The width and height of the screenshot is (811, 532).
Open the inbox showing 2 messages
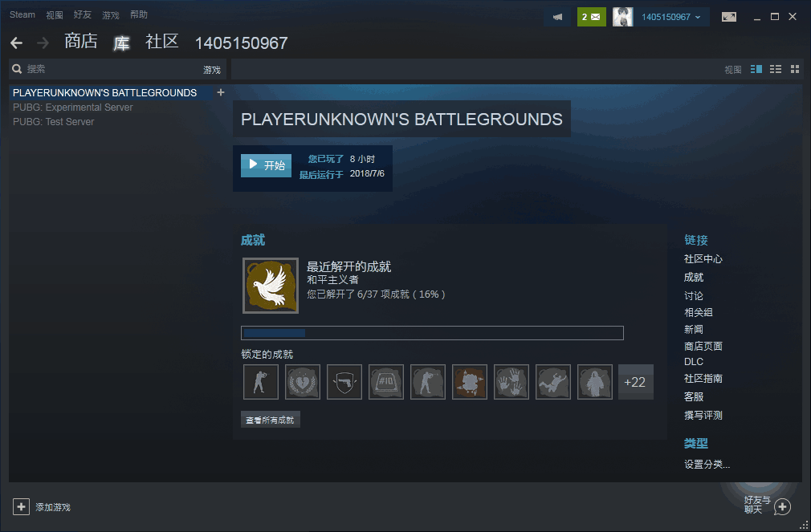pos(591,17)
